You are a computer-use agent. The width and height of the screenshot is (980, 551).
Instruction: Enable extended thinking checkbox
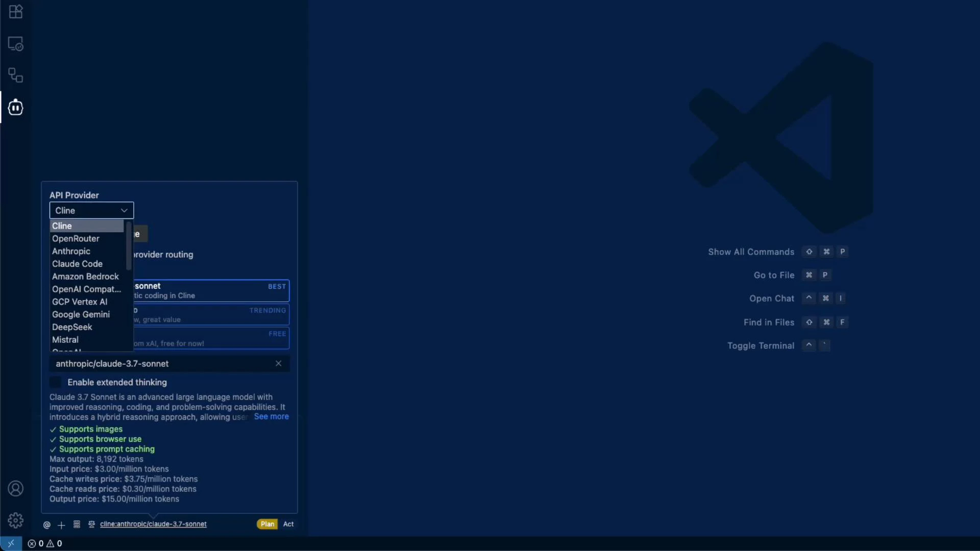coord(55,382)
